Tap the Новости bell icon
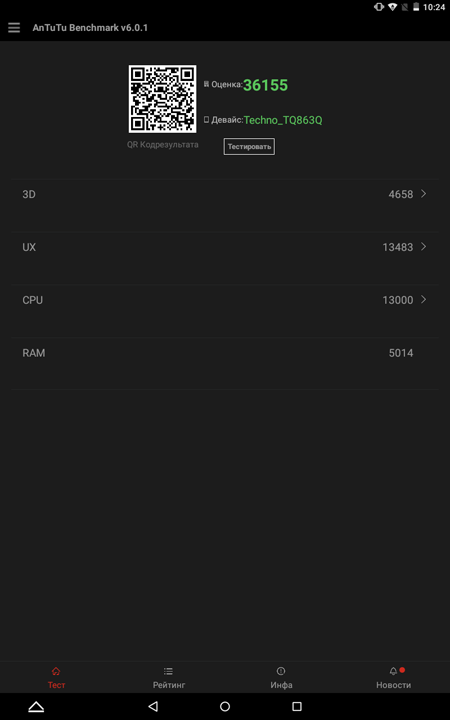The width and height of the screenshot is (450, 720). point(393,671)
